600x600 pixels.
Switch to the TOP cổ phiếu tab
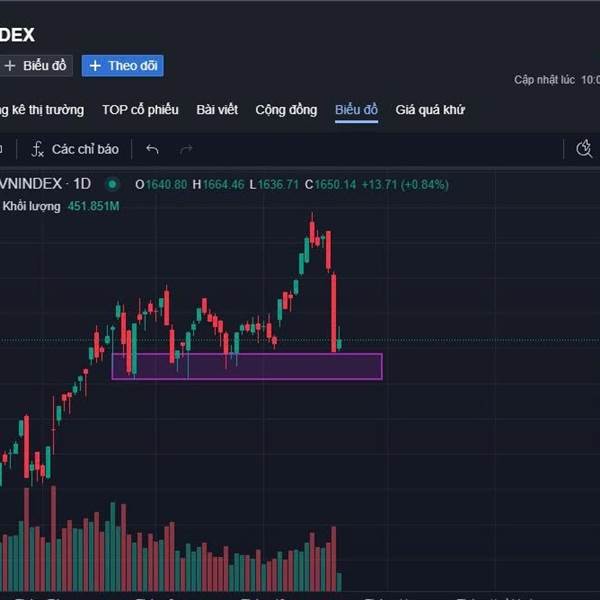(140, 110)
